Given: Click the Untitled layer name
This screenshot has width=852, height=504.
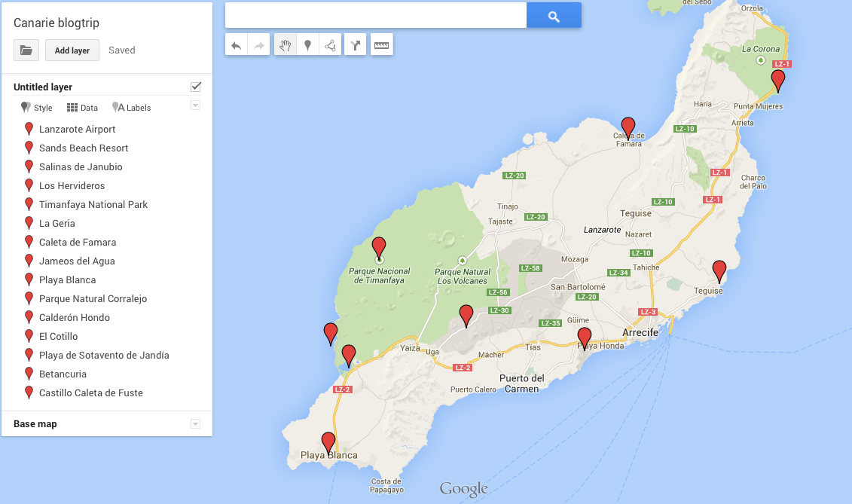Looking at the screenshot, I should (x=43, y=87).
